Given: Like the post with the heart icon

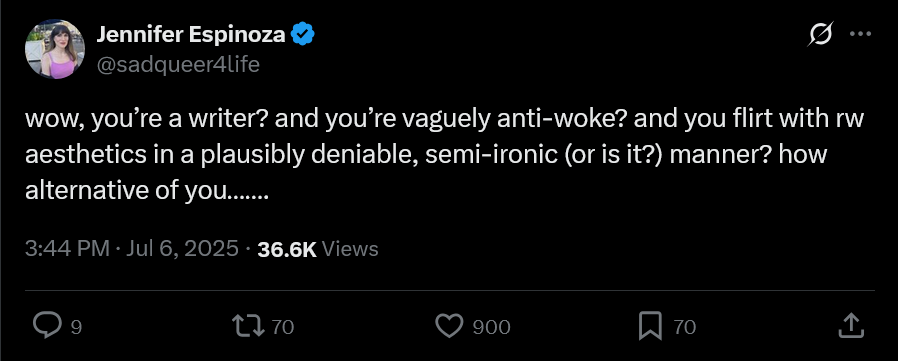Looking at the screenshot, I should click(x=450, y=326).
